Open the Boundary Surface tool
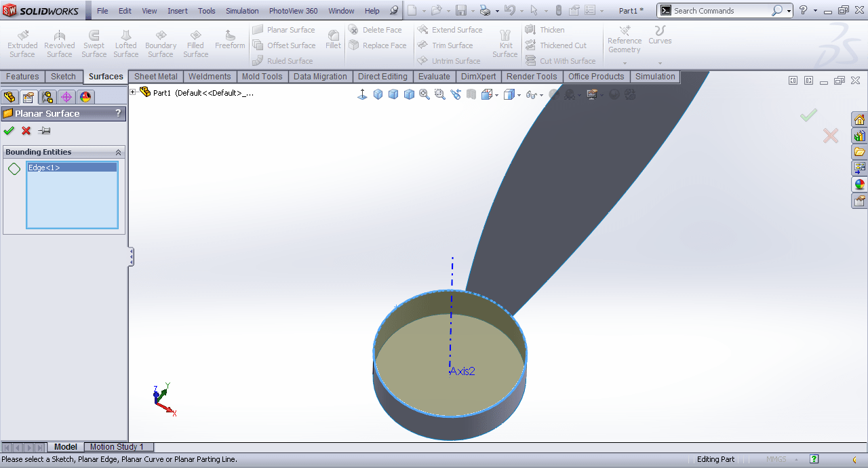The height and width of the screenshot is (468, 868). [161, 44]
